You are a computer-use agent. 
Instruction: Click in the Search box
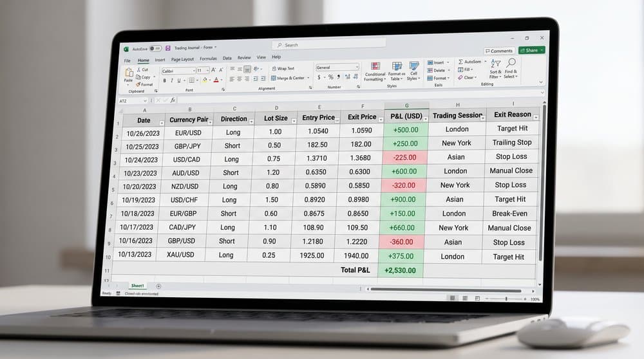pos(329,44)
